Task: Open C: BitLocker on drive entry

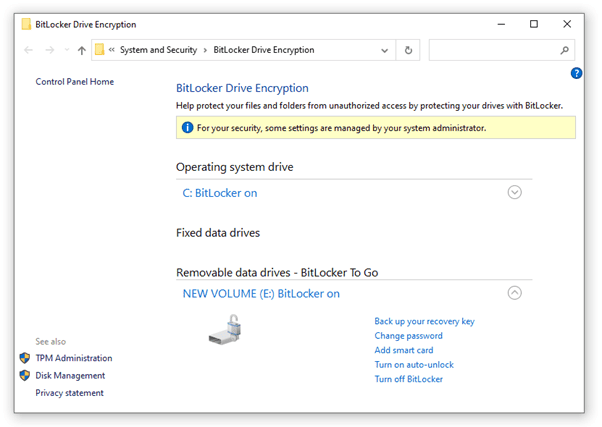Action: pos(220,193)
